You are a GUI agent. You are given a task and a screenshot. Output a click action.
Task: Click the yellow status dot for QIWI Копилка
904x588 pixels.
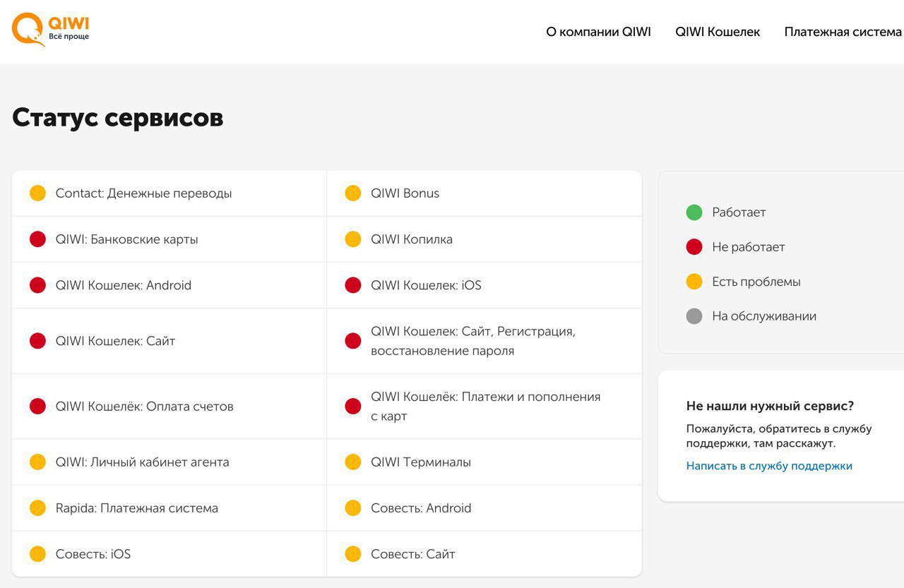click(x=353, y=239)
